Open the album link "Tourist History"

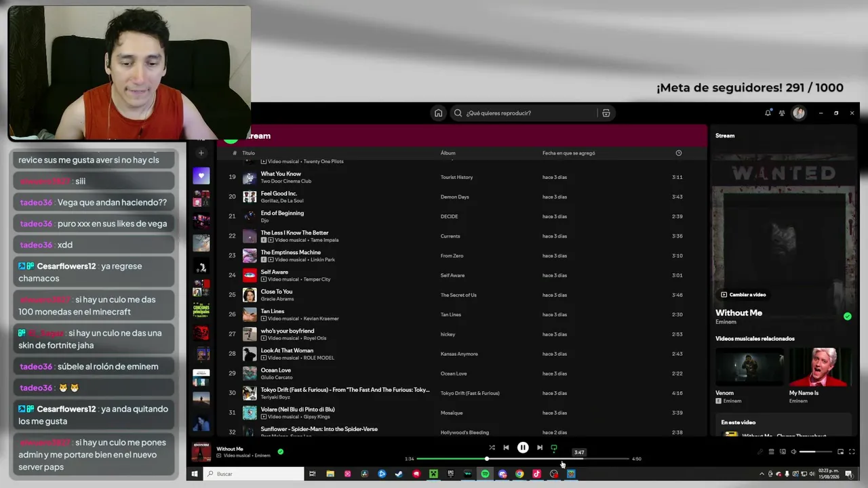tap(456, 178)
